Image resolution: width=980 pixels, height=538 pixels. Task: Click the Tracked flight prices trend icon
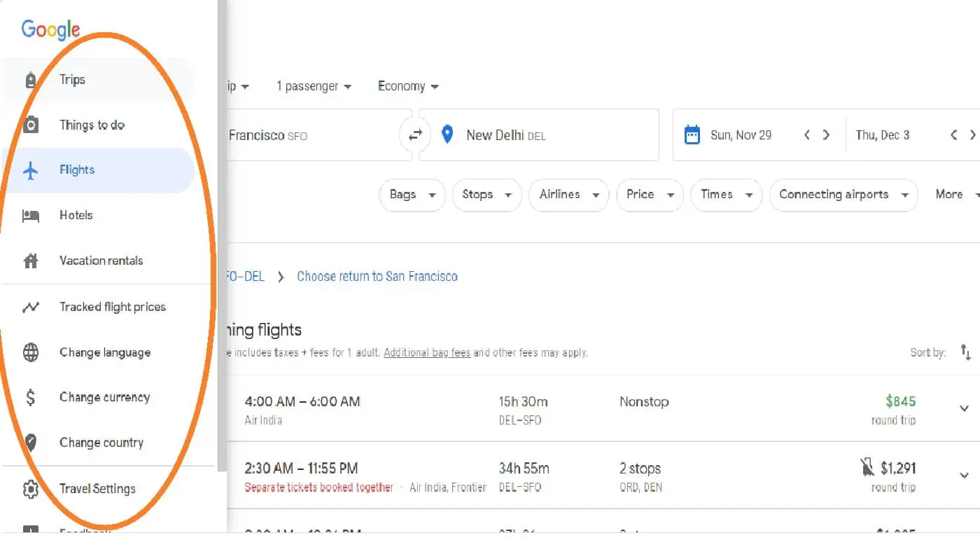[31, 307]
